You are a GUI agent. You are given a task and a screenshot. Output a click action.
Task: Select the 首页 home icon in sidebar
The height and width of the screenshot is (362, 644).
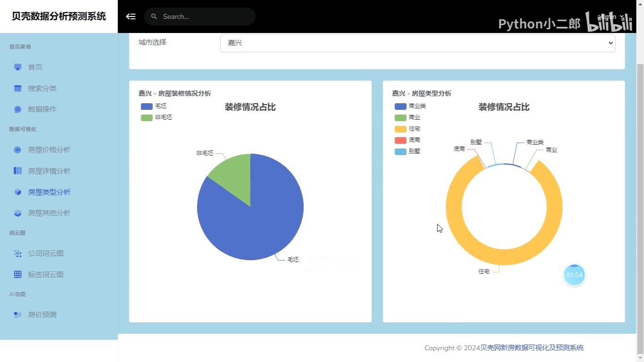click(17, 67)
